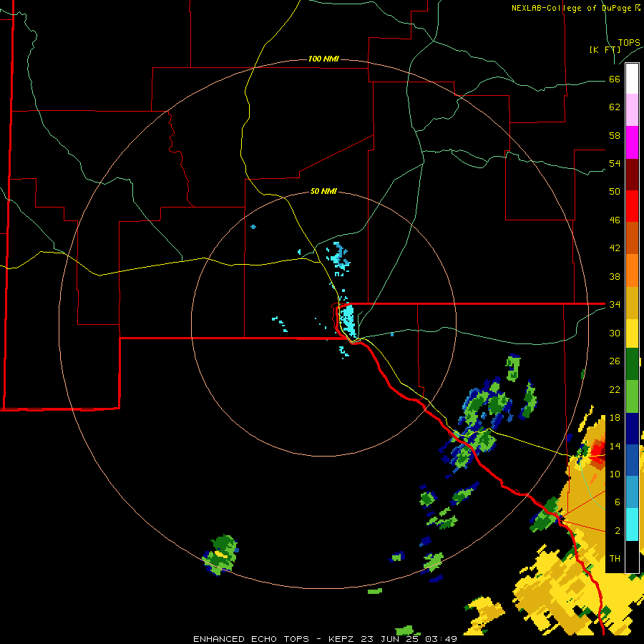Click the black TH swatch at scale bottom

pyautogui.click(x=632, y=557)
